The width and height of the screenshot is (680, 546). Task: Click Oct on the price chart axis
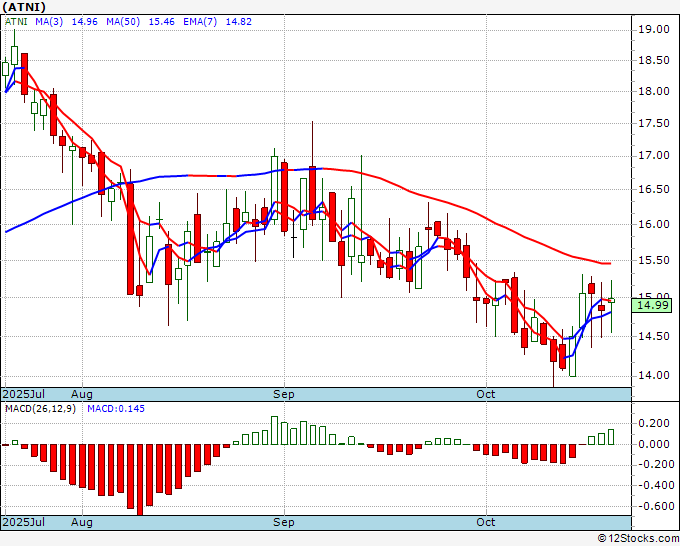click(x=486, y=394)
